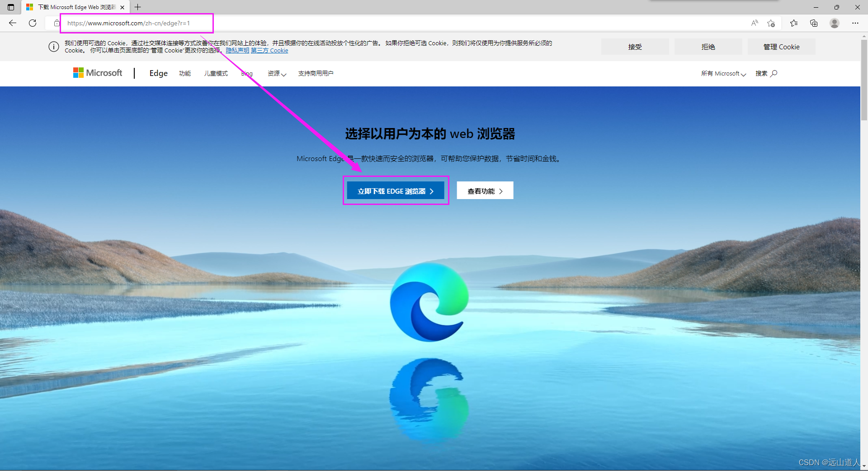
Task: Expand the 资源 dropdown menu
Action: pyautogui.click(x=277, y=73)
